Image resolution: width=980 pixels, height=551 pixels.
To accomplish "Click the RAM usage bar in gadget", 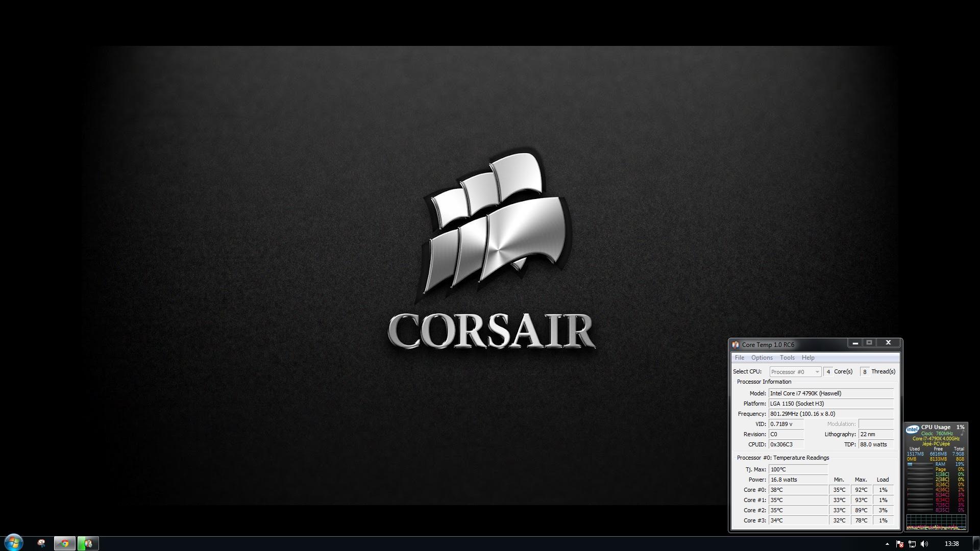I will [x=920, y=464].
